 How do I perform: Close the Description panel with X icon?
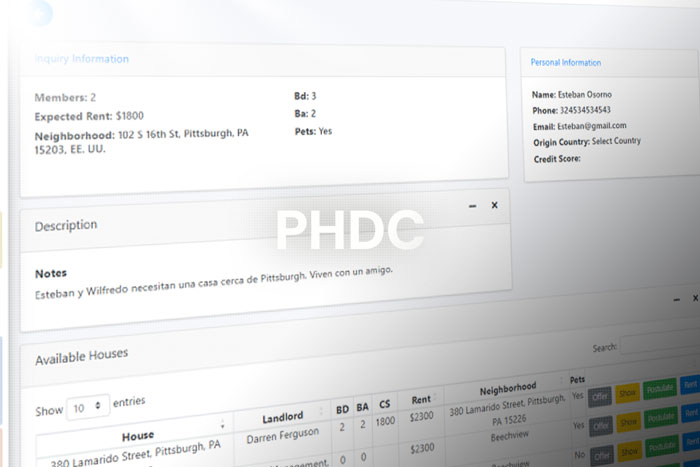pos(494,205)
